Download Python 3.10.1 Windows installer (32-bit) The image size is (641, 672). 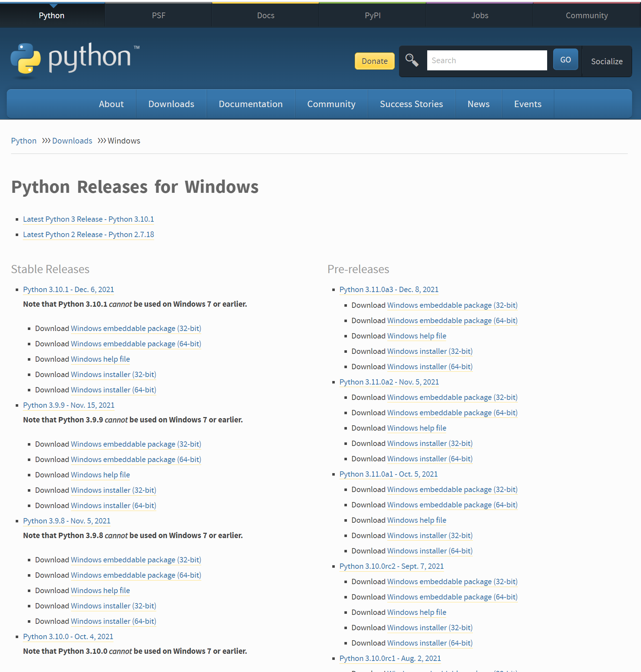click(x=113, y=375)
